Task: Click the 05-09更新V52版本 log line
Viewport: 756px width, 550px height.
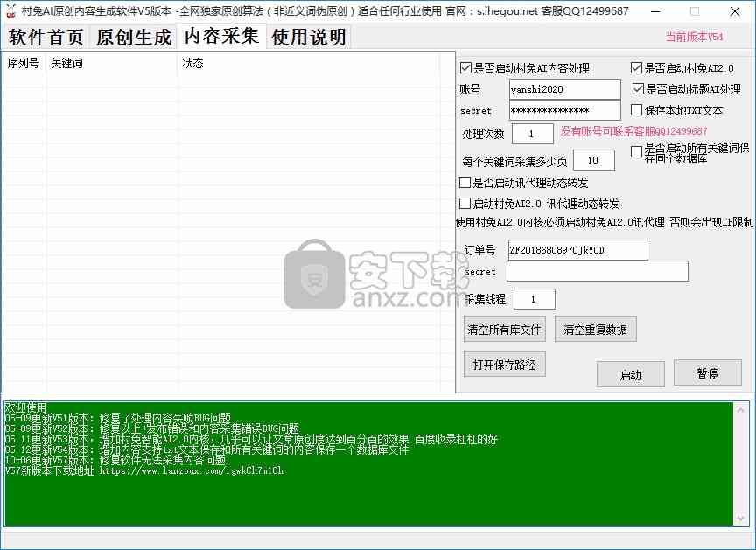Action: [x=152, y=428]
